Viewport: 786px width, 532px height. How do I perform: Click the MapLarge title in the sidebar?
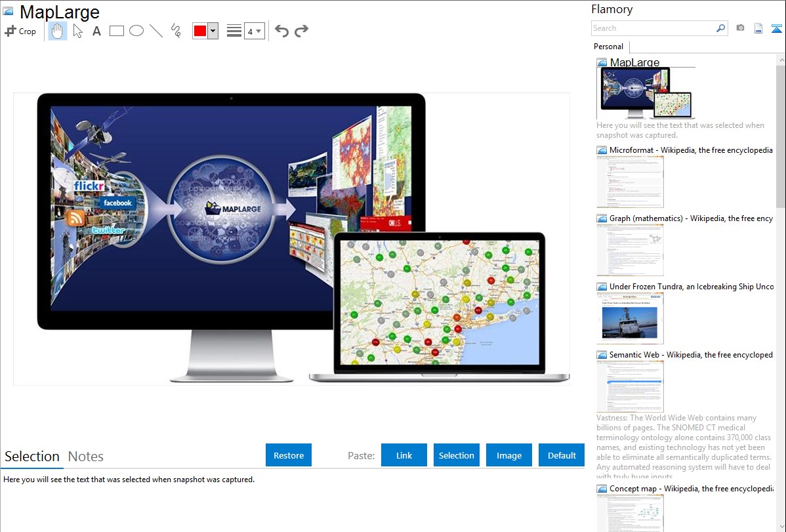pyautogui.click(x=634, y=63)
